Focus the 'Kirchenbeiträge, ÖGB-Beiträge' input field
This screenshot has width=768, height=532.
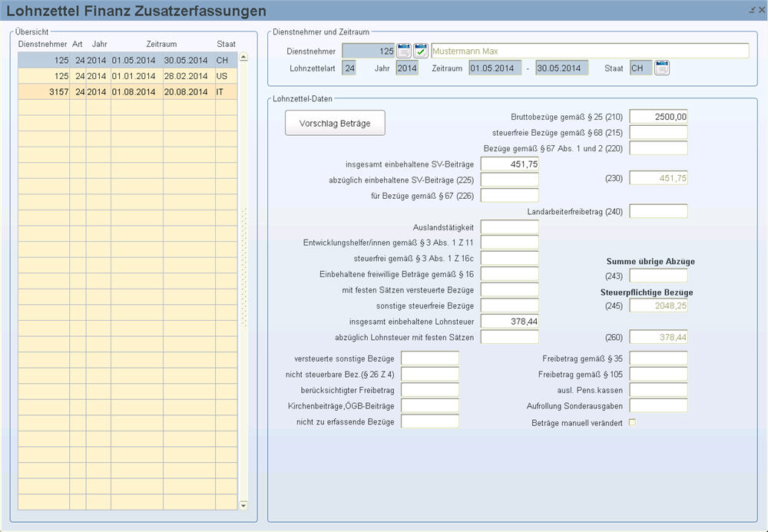[x=429, y=405]
